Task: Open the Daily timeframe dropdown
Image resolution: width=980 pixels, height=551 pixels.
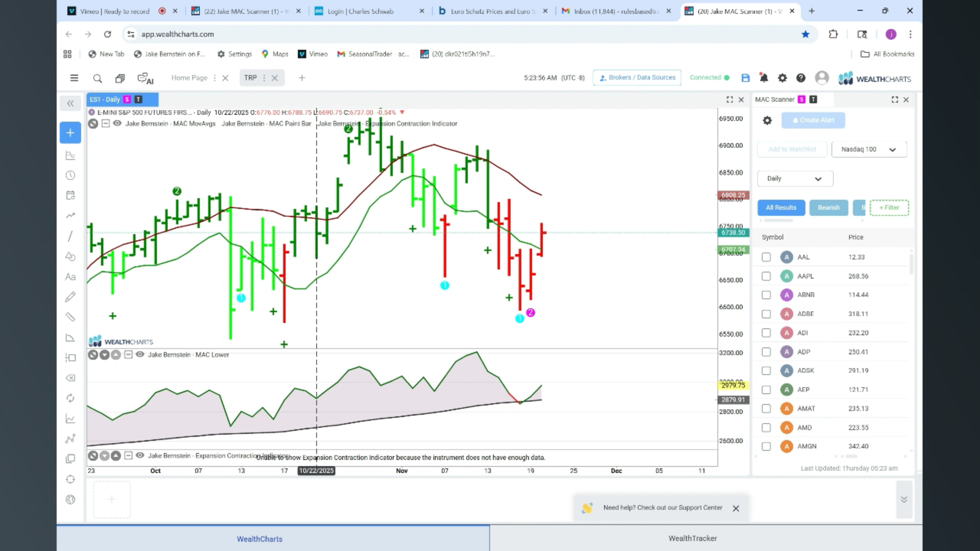Action: click(x=795, y=179)
